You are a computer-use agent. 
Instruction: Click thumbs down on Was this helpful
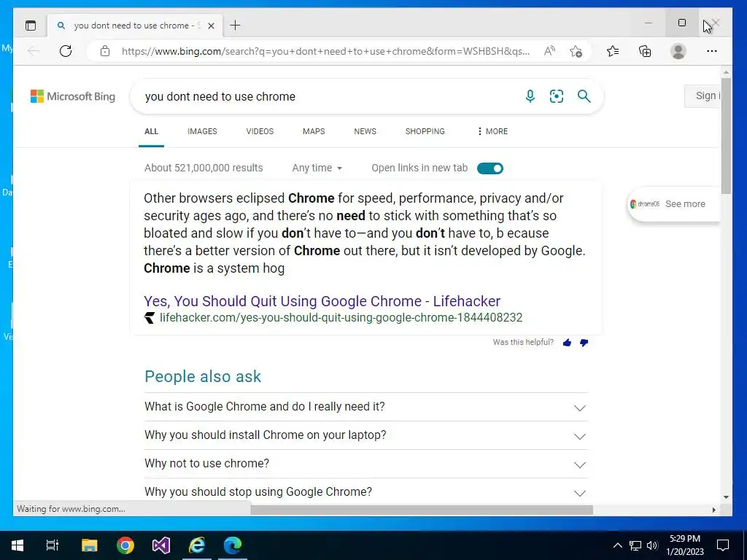[584, 343]
